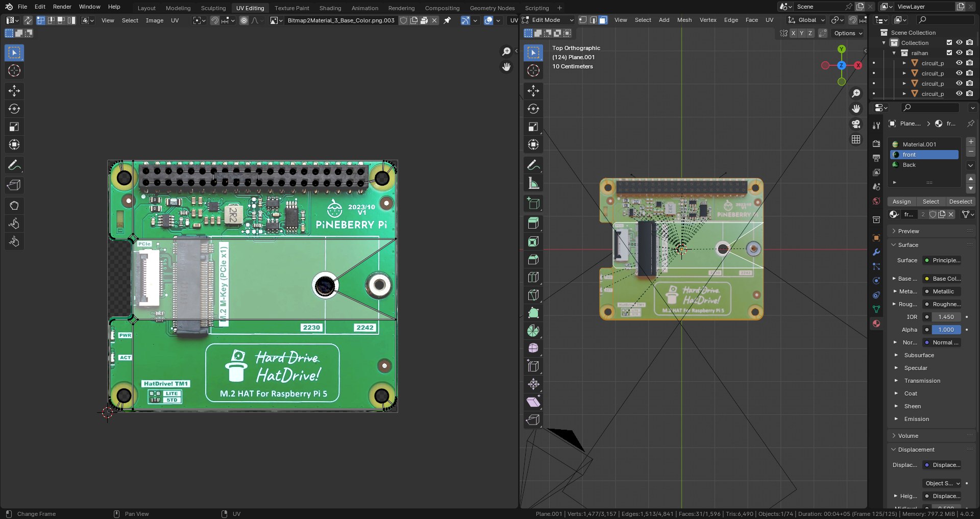The image size is (980, 519).
Task: Open the Image menu in UV editor
Action: tap(154, 20)
